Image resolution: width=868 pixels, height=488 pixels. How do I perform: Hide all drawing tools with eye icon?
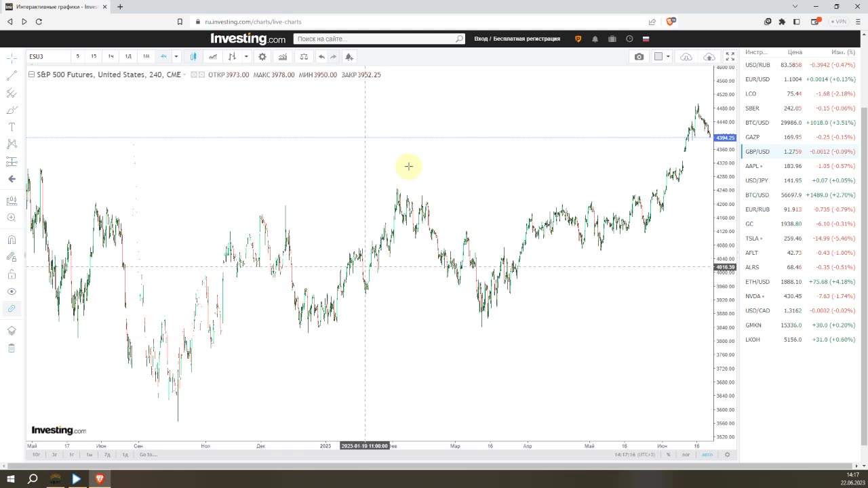click(x=12, y=291)
